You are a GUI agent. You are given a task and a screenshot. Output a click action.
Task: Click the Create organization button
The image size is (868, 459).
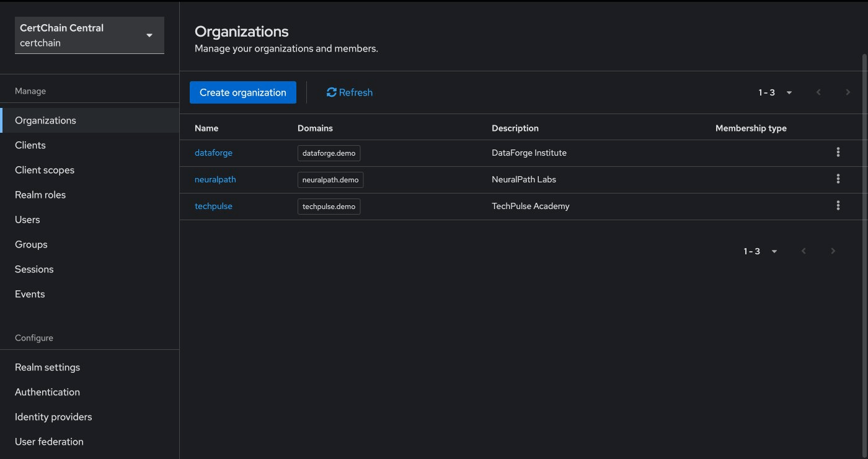pos(242,92)
